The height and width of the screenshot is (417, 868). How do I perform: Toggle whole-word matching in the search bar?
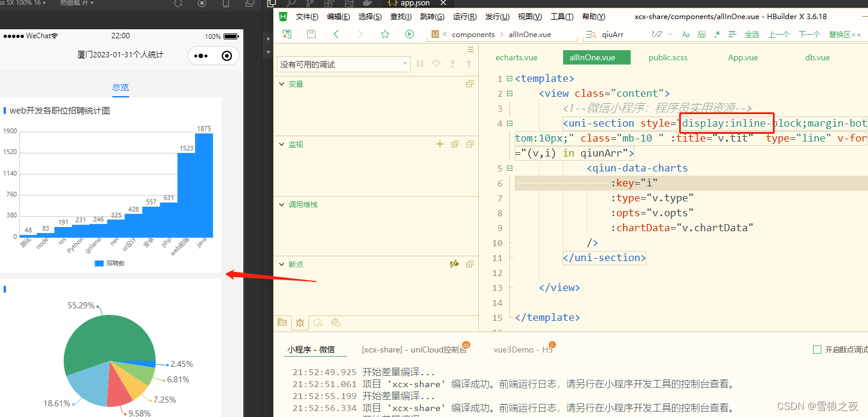[701, 34]
